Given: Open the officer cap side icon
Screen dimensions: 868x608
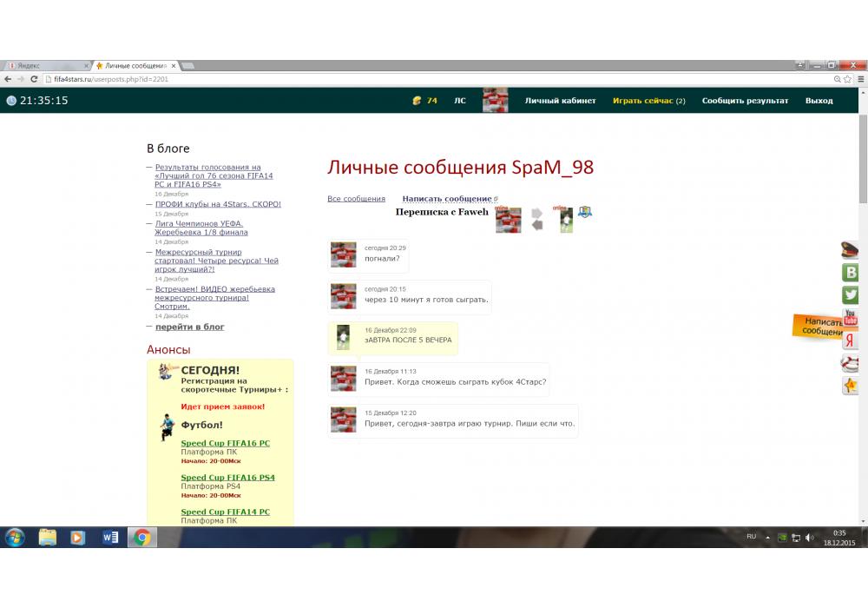Looking at the screenshot, I should click(849, 250).
